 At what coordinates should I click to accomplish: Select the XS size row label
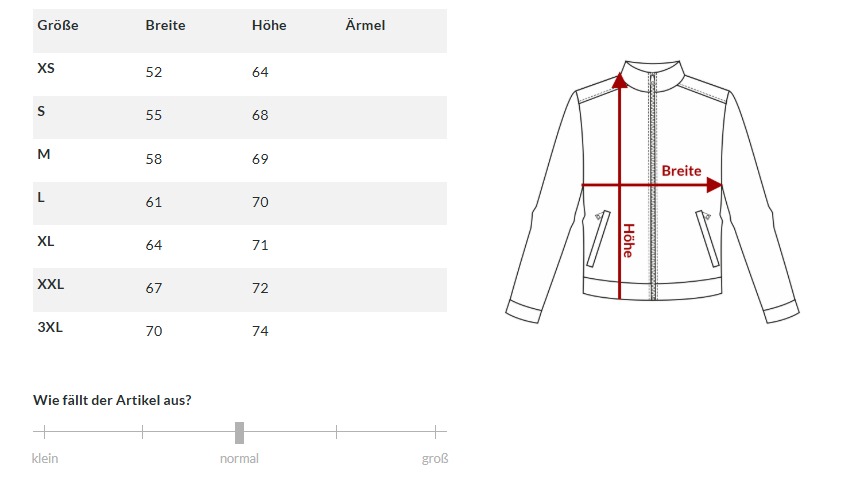click(46, 69)
